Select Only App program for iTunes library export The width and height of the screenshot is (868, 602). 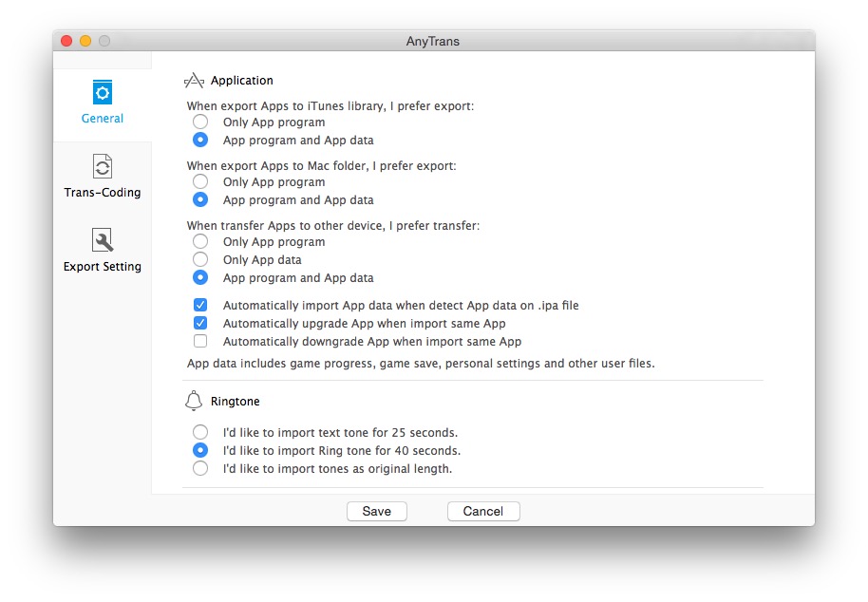pyautogui.click(x=200, y=122)
